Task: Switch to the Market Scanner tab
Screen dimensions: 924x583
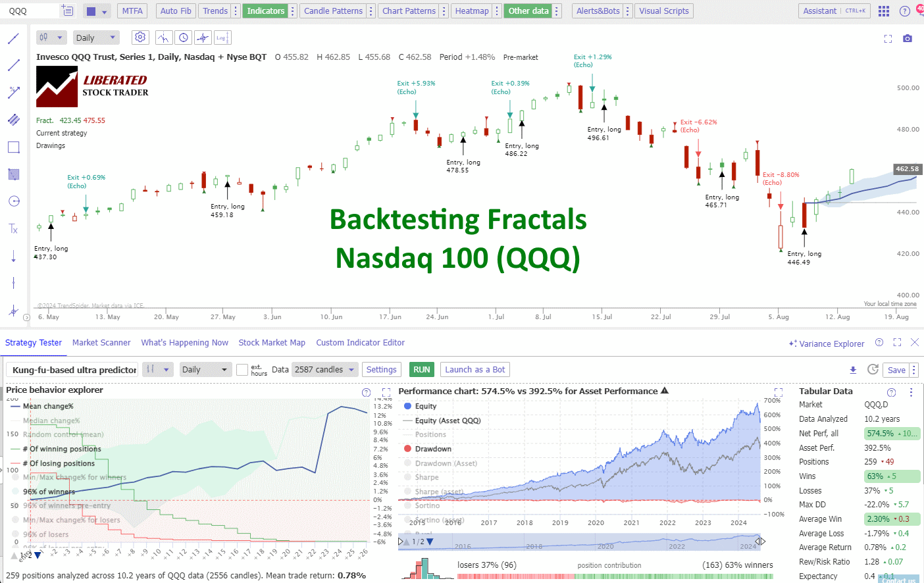Action: pyautogui.click(x=101, y=342)
